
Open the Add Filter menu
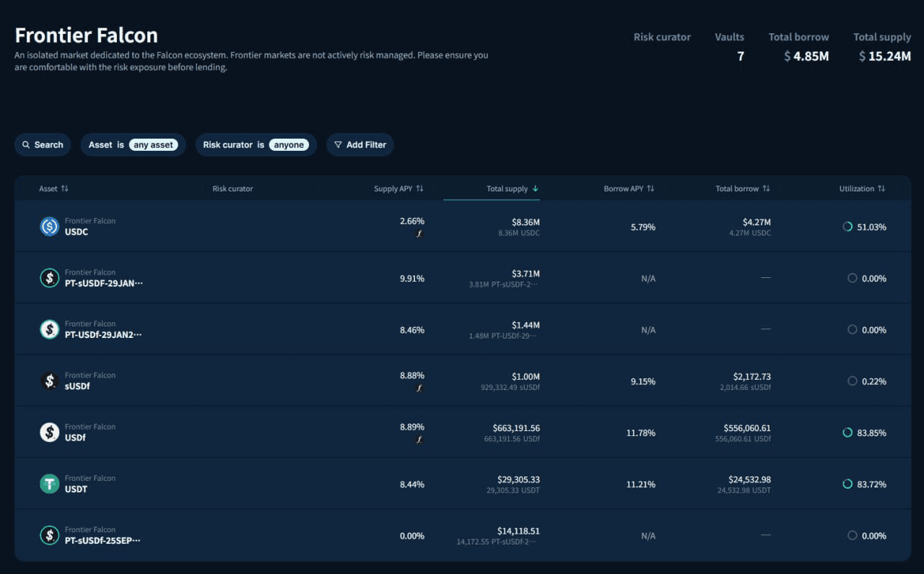[359, 144]
